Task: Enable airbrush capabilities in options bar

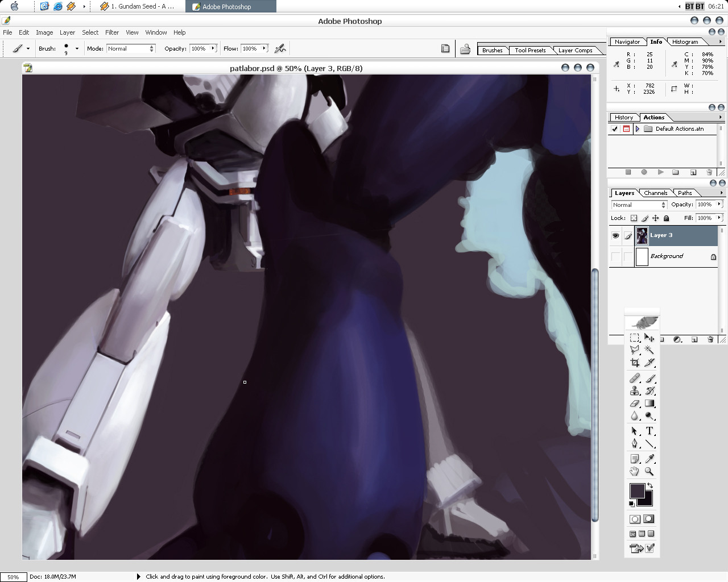Action: (280, 49)
